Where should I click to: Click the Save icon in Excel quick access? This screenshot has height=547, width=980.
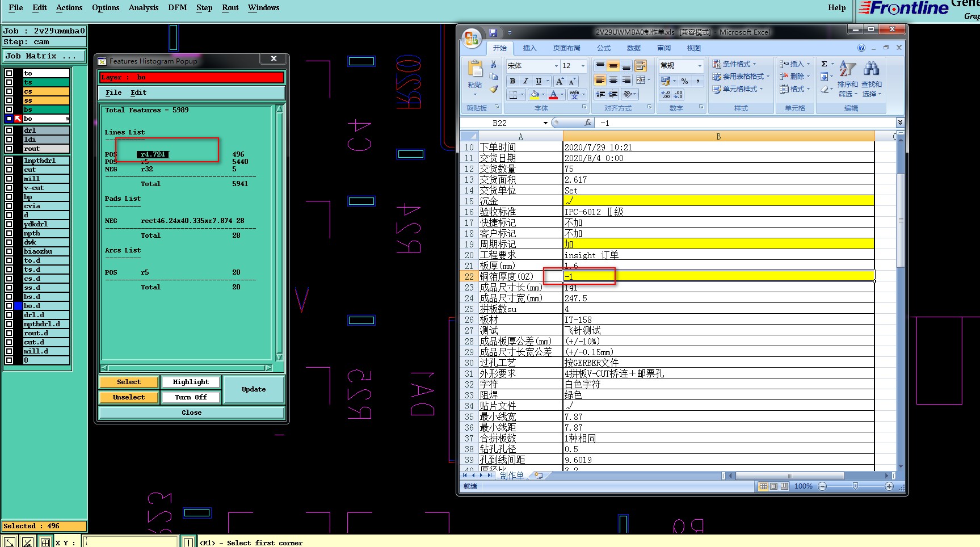pos(493,33)
